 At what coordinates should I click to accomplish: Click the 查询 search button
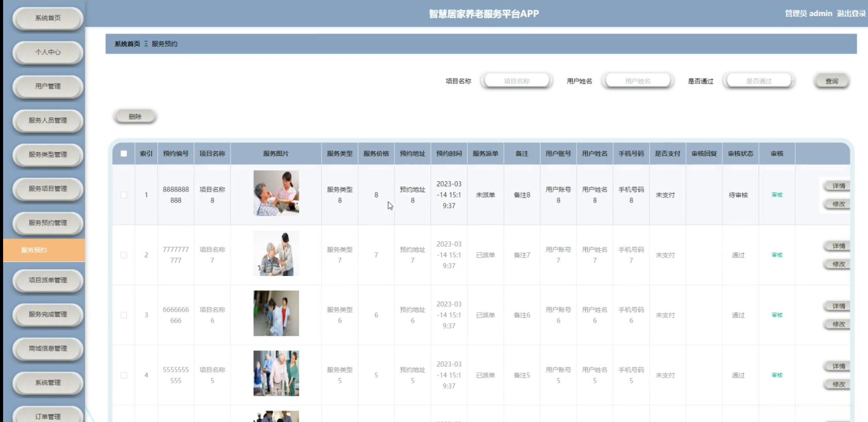tap(831, 81)
